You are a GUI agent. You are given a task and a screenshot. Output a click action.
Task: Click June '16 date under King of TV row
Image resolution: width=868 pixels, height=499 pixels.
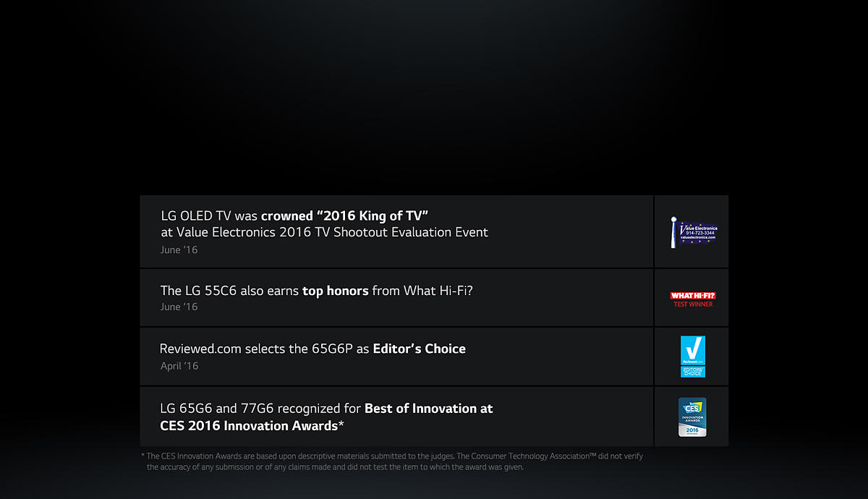tap(179, 249)
